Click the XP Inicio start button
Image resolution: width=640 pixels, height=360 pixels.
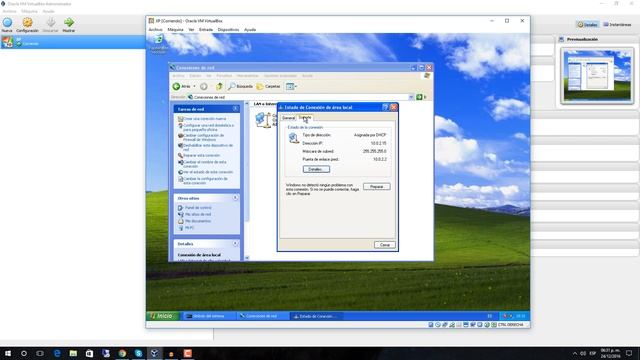(x=162, y=316)
